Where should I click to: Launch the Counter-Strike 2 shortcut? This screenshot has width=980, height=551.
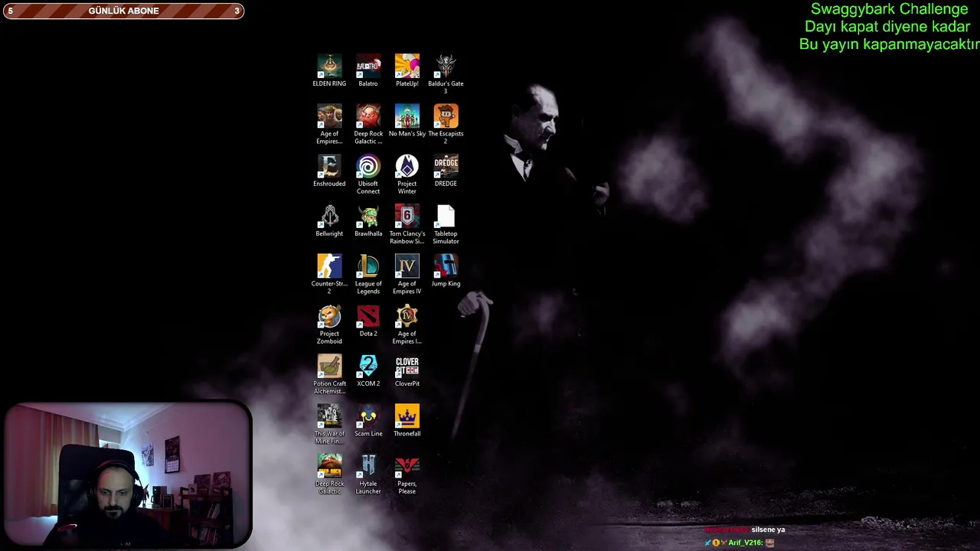tap(329, 266)
